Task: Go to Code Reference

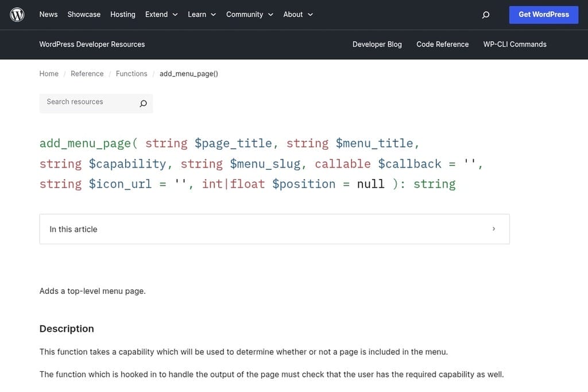Action: tap(442, 44)
